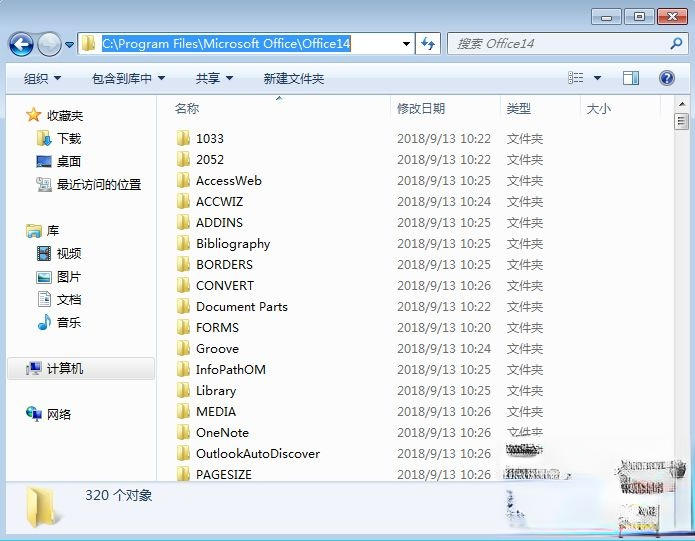Click the scroll up arrow of file list
Viewport: 695px width, 541px height.
pos(682,104)
